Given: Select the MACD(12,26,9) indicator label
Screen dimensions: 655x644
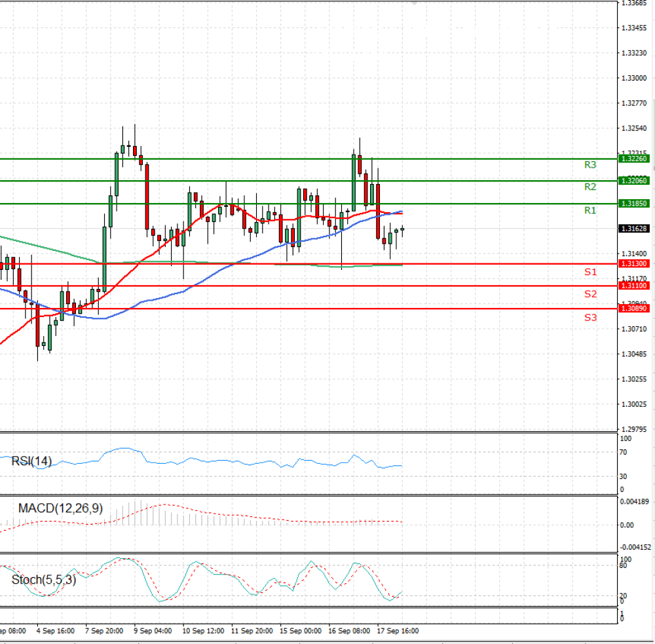Looking at the screenshot, I should (60, 508).
